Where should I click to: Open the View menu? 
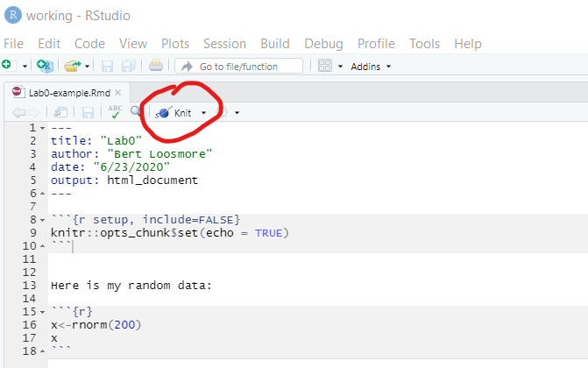coord(133,44)
